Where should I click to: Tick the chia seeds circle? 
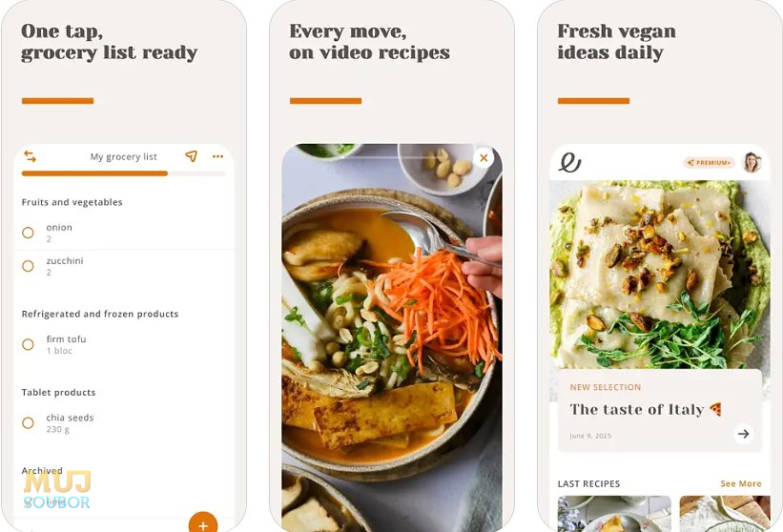[x=28, y=422]
